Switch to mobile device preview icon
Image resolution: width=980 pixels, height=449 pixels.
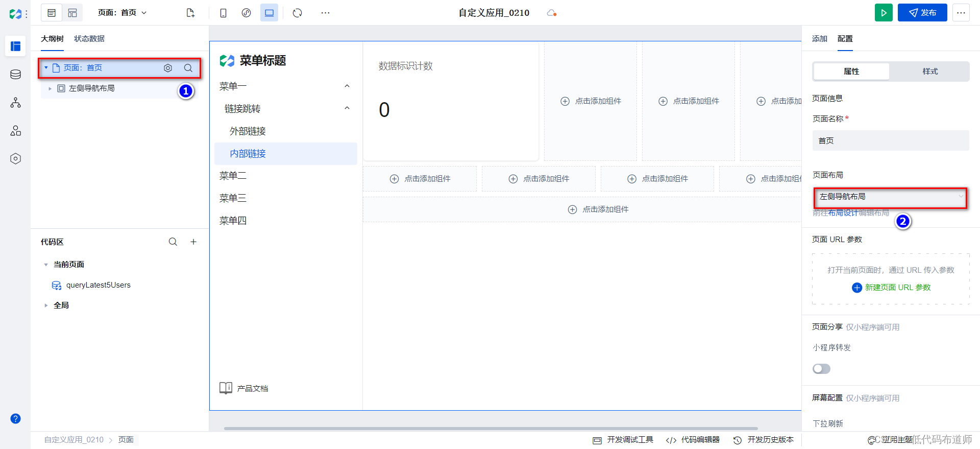tap(223, 13)
